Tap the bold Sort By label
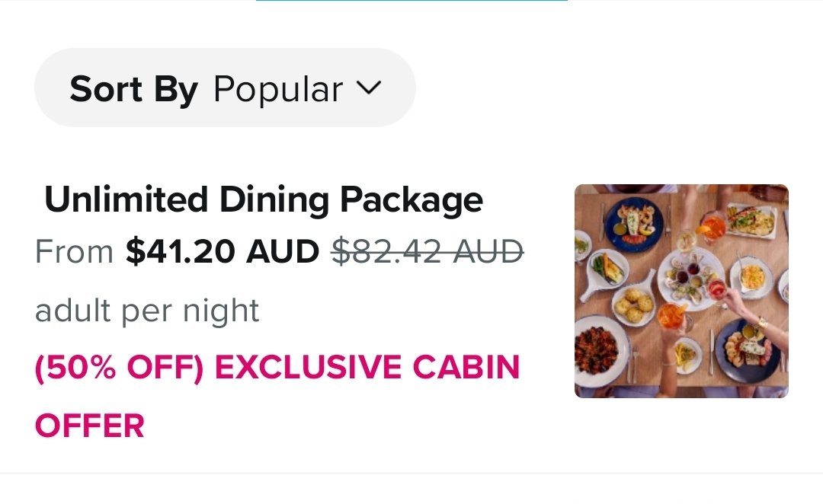 pyautogui.click(x=133, y=90)
